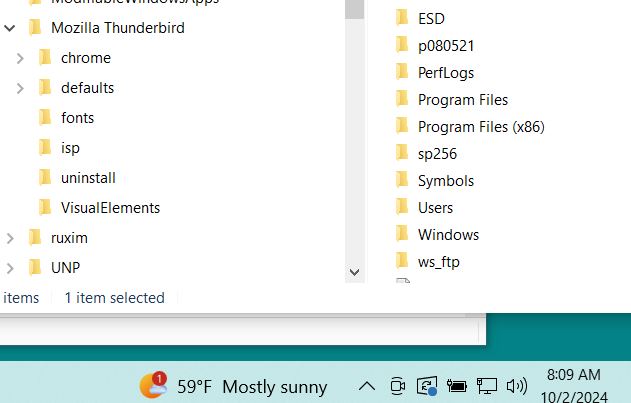Open the weather widget showing 59°F
This screenshot has height=403, width=631.
(x=233, y=386)
